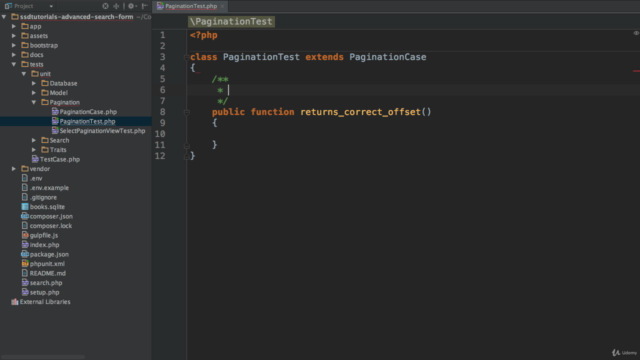
Task: Click the gulpfile.js file icon
Action: pyautogui.click(x=25, y=235)
